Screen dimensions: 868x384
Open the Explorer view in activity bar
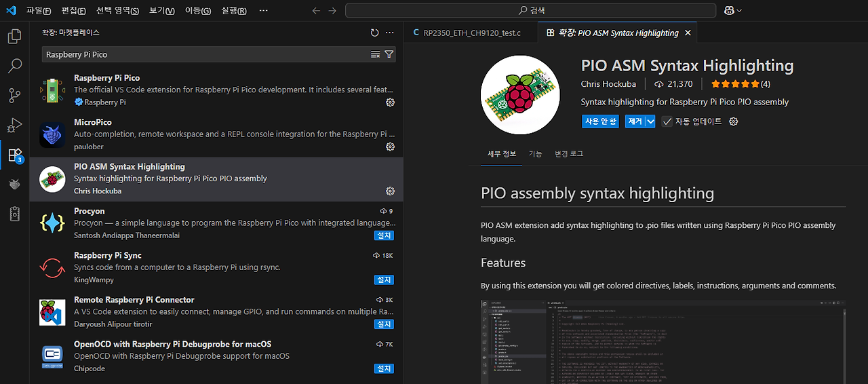[x=15, y=37]
